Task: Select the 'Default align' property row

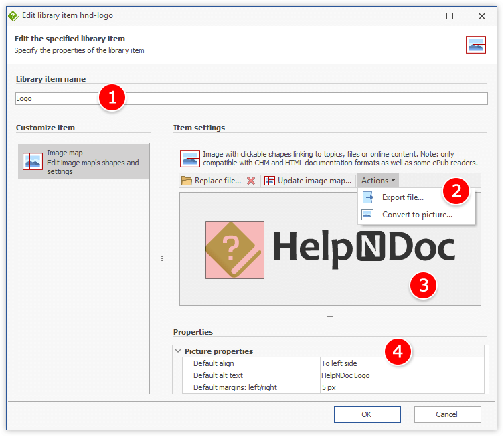Action: tap(333, 363)
